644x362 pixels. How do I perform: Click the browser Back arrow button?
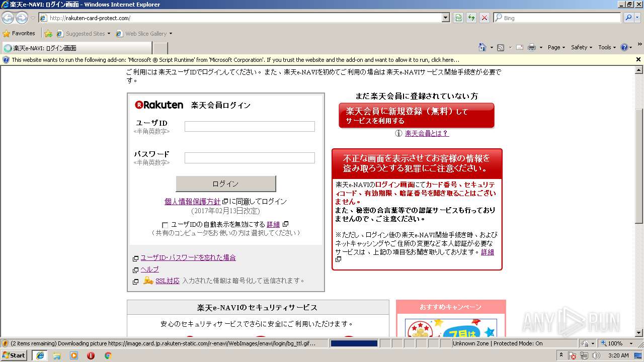click(x=8, y=18)
